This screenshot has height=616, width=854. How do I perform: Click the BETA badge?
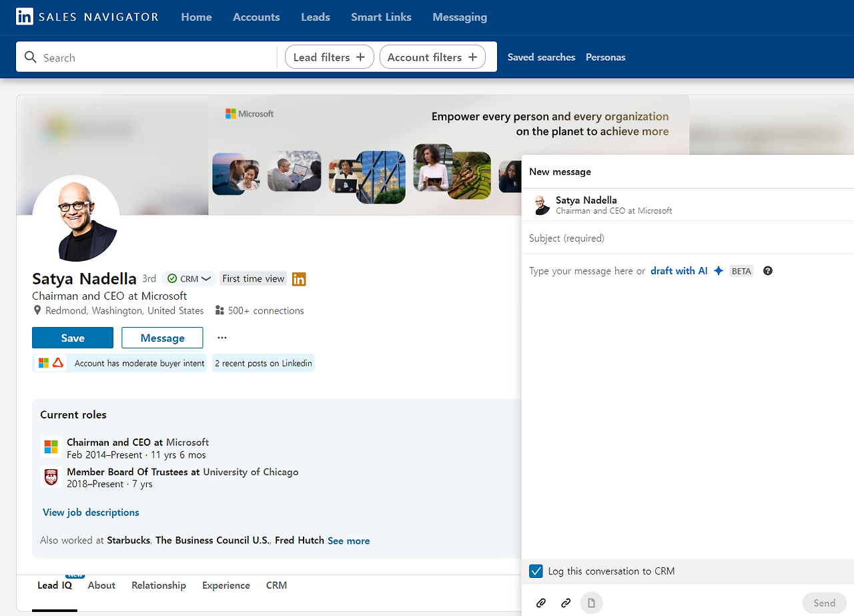coord(741,271)
